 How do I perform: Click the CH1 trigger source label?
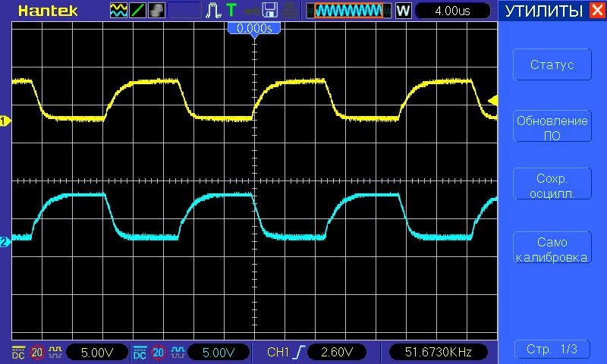point(278,352)
